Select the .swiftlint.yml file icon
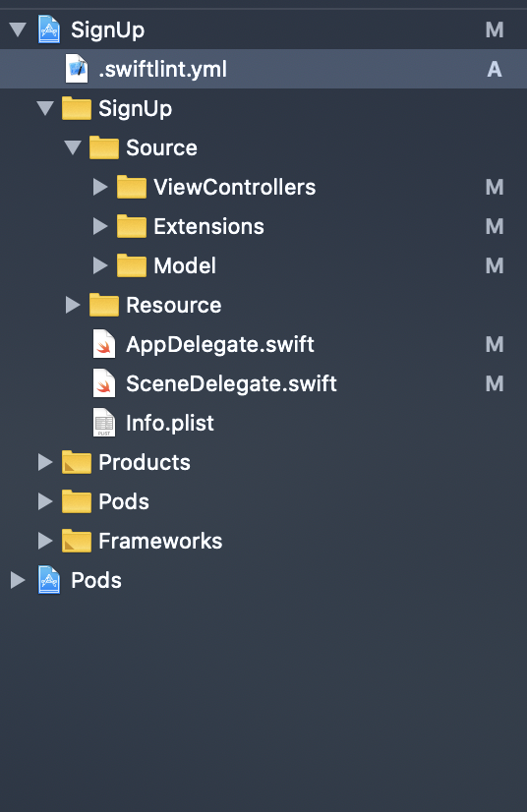Screen dimensions: 527x812 (x=77, y=69)
